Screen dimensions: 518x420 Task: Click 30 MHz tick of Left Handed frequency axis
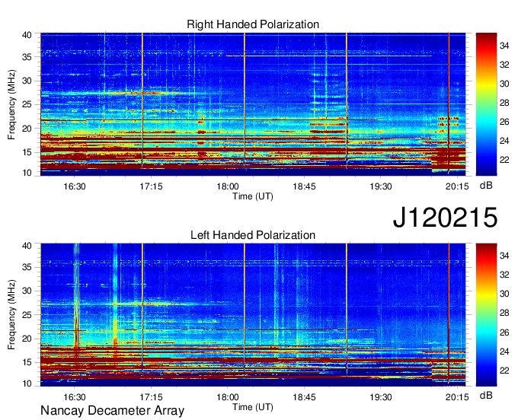[27, 291]
